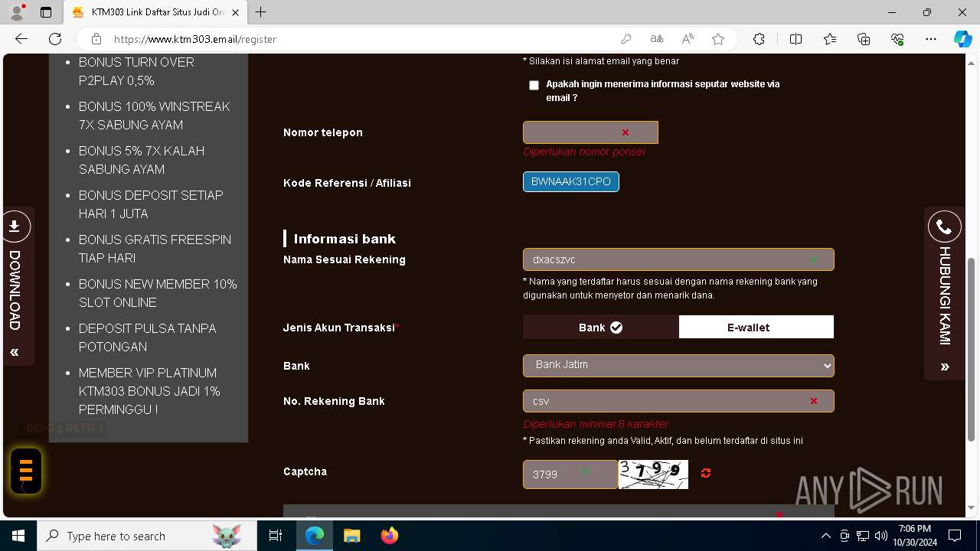Open network icon in system tray
980x551 pixels.
point(863,536)
